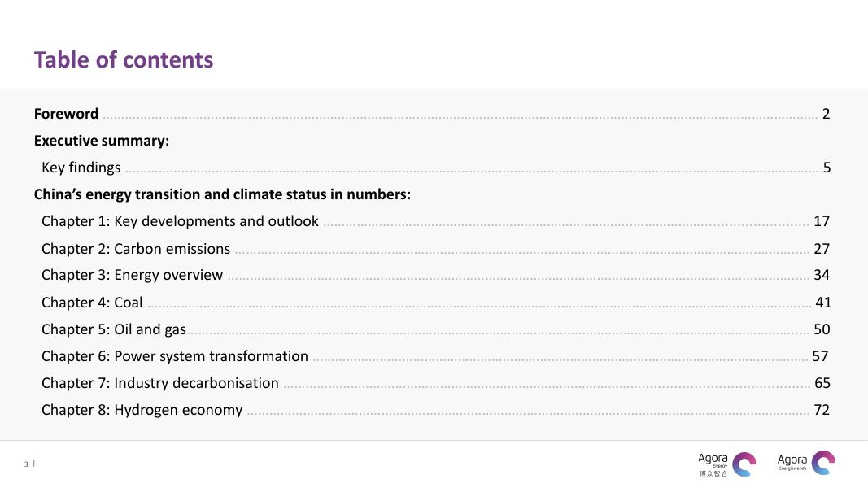Open Chapter 4: Coal
This screenshot has width=868, height=488.
[92, 303]
